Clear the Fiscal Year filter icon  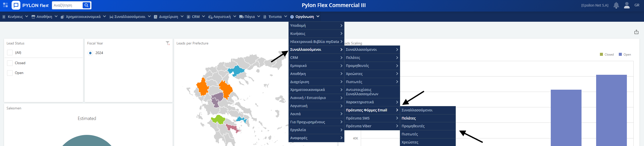[168, 43]
